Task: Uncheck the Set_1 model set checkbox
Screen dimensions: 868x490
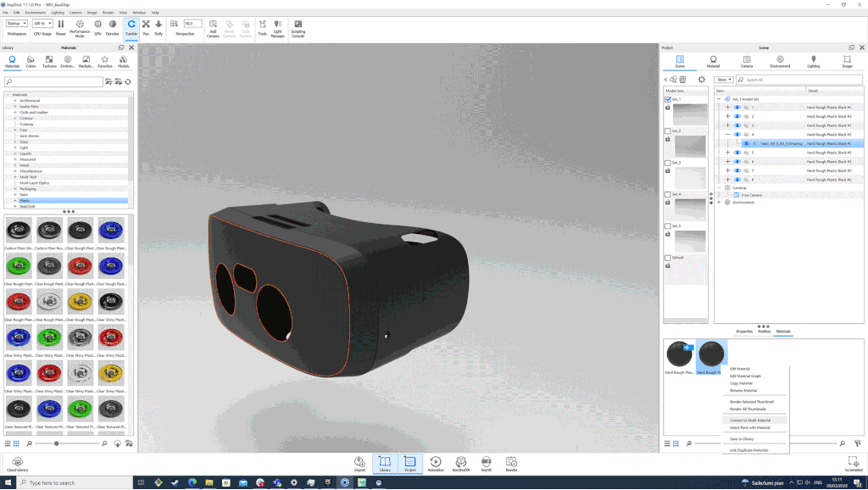Action: [668, 99]
